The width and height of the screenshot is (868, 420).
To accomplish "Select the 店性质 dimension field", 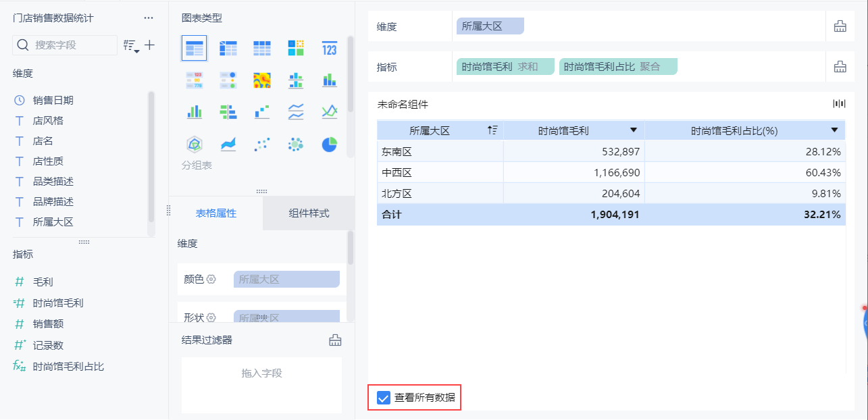I will (x=48, y=161).
